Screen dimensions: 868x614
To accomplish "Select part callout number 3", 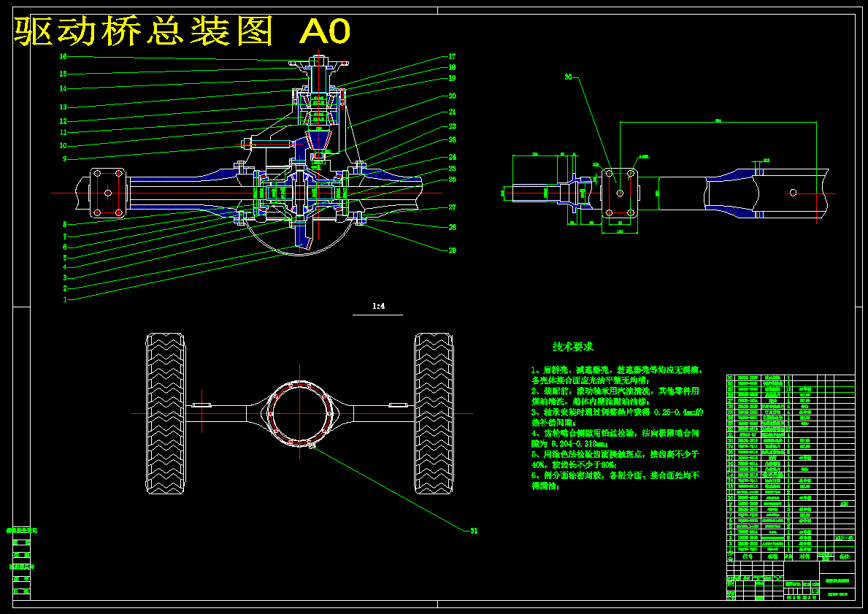I will (x=65, y=278).
